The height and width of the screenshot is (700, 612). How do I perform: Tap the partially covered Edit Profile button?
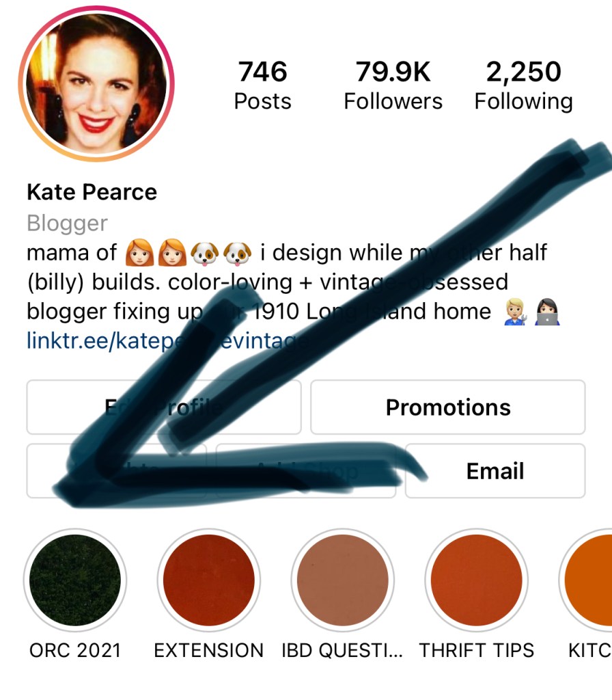pos(163,407)
